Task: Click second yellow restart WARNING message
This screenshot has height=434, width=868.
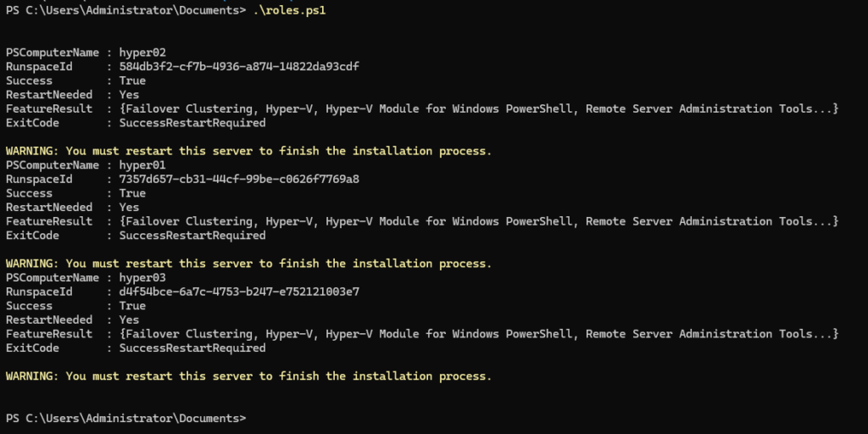Action: coord(248,264)
